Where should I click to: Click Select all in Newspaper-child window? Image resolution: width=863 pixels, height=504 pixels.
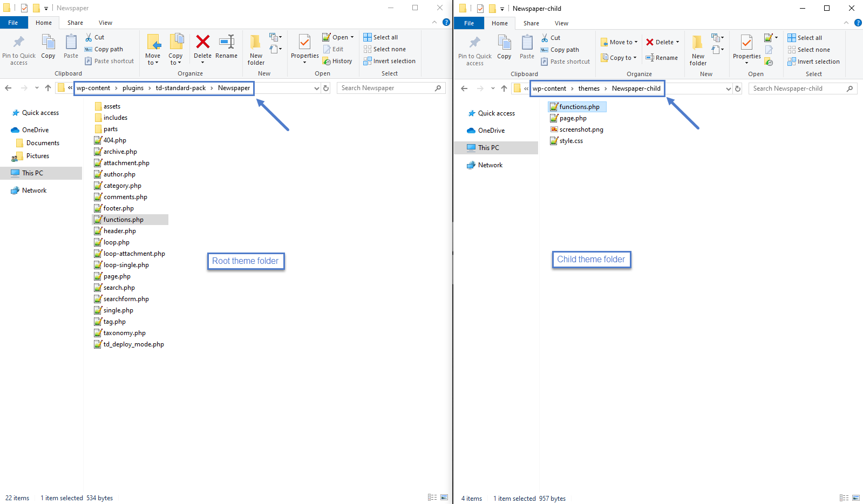(x=805, y=38)
